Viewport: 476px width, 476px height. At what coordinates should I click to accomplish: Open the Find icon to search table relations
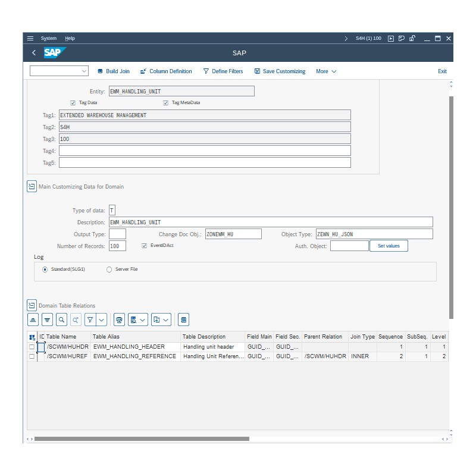[x=61, y=320]
